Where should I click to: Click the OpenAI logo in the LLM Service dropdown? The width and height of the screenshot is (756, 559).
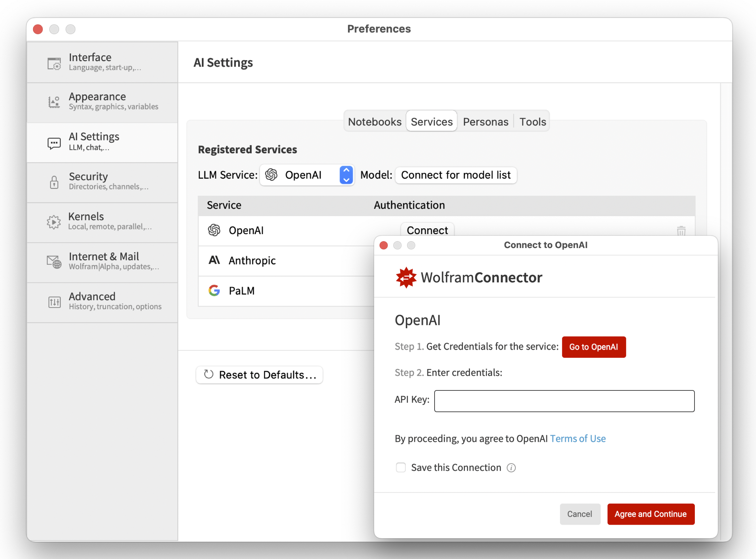click(x=271, y=175)
